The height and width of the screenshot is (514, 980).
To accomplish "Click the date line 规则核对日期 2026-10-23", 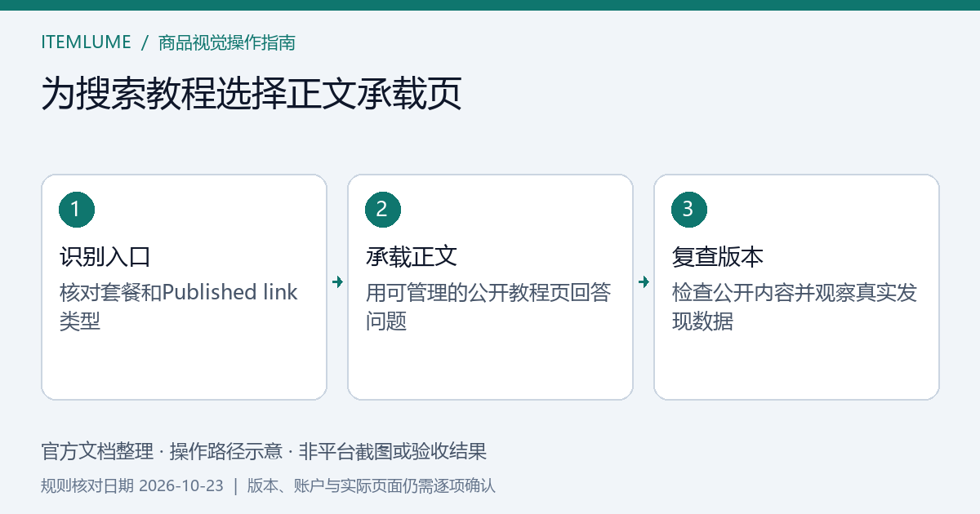I will (132, 486).
